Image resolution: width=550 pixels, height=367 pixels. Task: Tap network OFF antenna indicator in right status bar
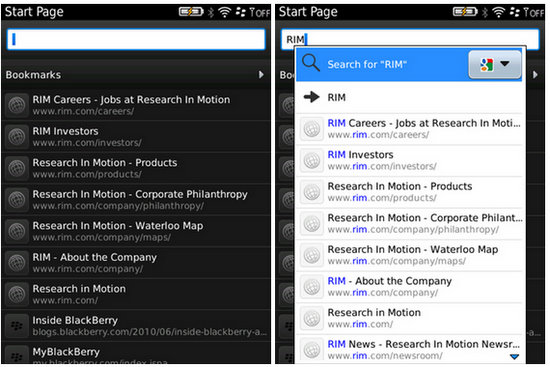point(534,12)
